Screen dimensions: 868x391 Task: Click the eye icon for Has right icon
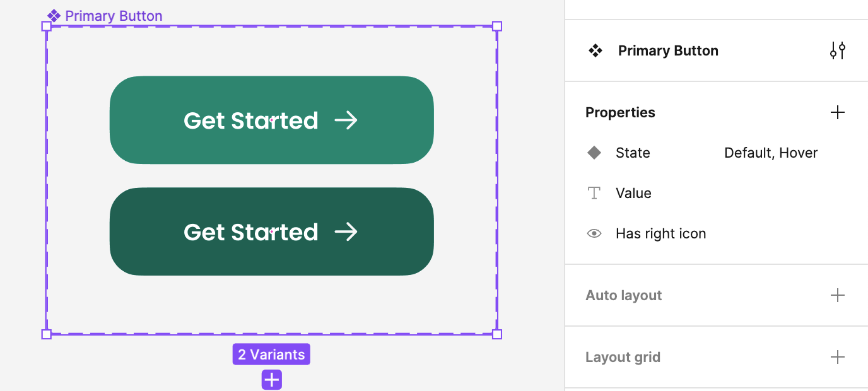point(594,233)
